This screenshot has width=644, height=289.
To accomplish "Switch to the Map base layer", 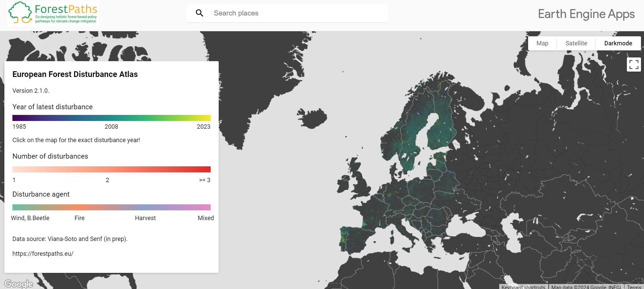I will click(542, 43).
